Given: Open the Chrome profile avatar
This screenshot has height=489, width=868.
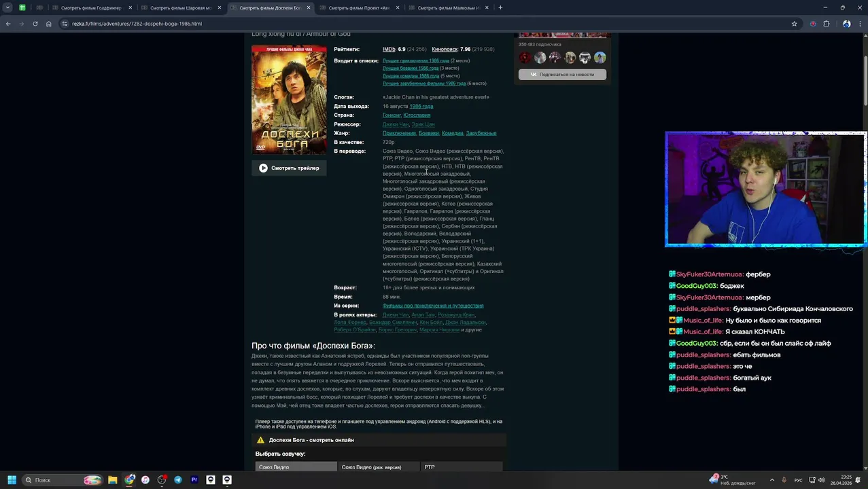Looking at the screenshot, I should click(846, 24).
